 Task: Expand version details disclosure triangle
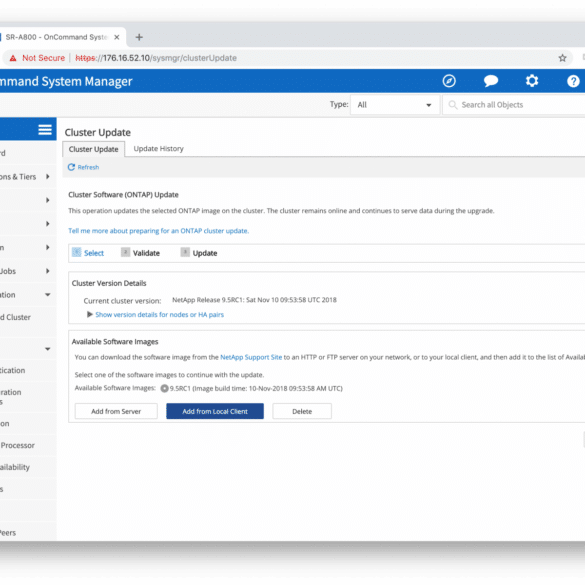click(90, 315)
